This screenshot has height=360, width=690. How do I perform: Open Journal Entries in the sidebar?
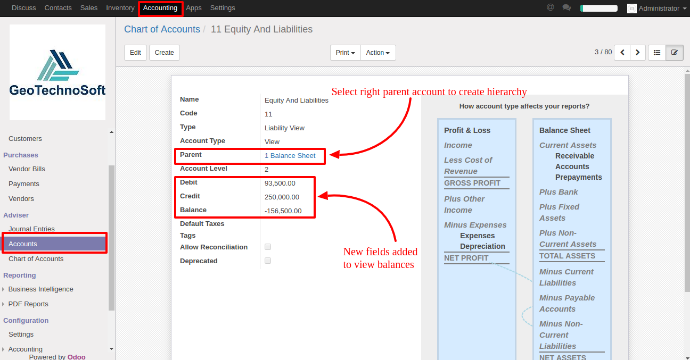(31, 229)
